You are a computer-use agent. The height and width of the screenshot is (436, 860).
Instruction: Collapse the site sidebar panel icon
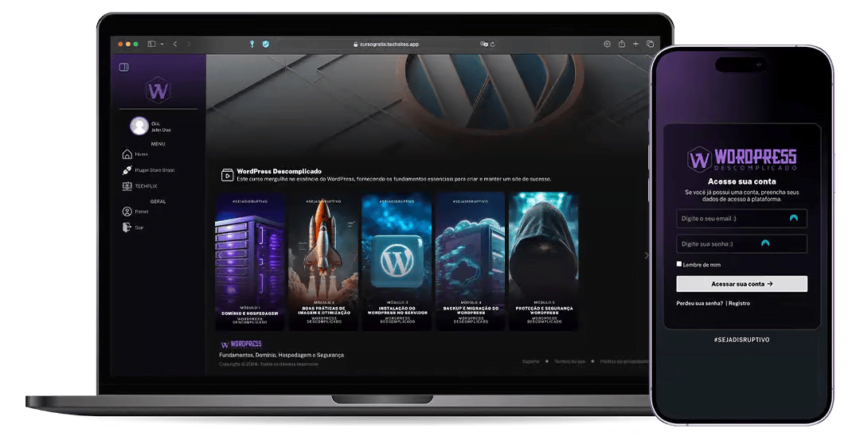[124, 67]
